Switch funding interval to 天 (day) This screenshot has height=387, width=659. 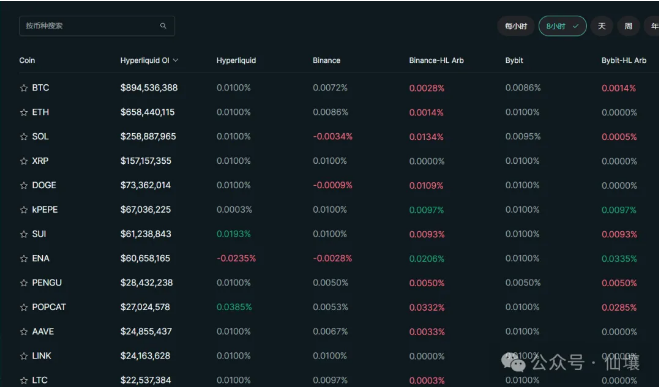coord(601,26)
